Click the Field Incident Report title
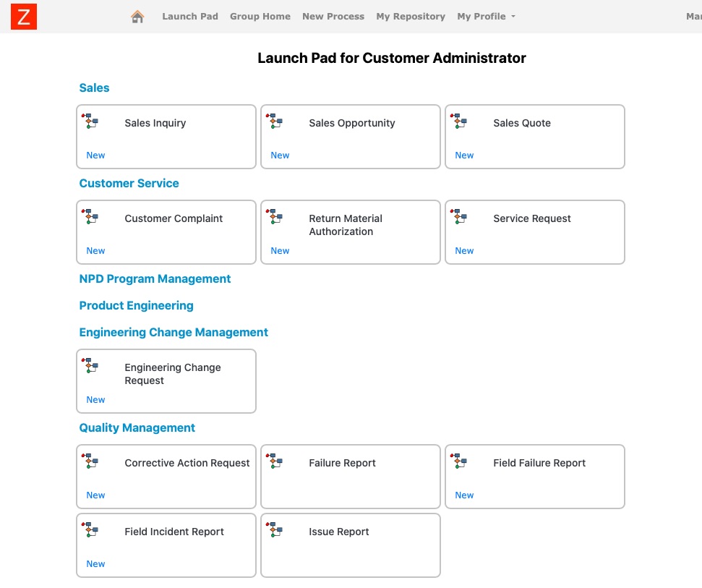 (x=174, y=532)
